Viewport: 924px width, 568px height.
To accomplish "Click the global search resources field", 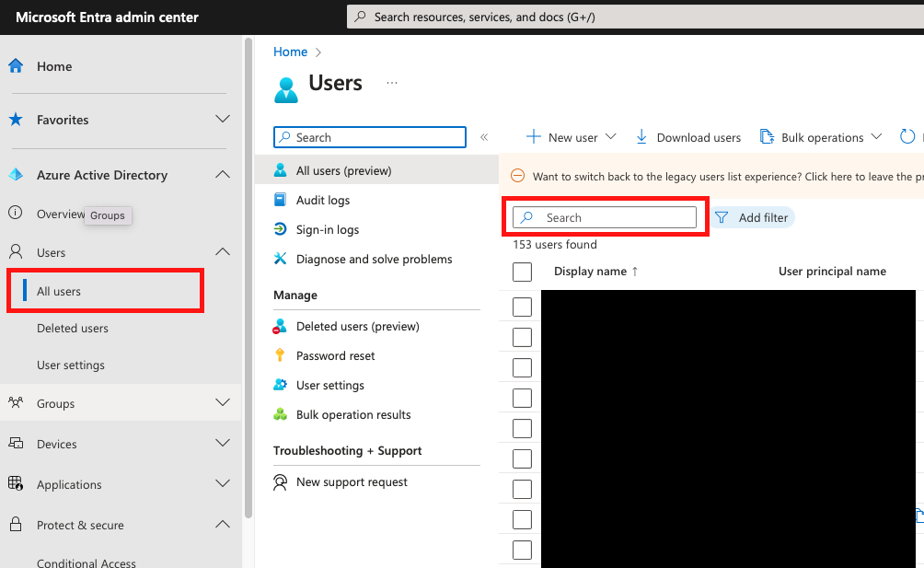I will point(635,17).
